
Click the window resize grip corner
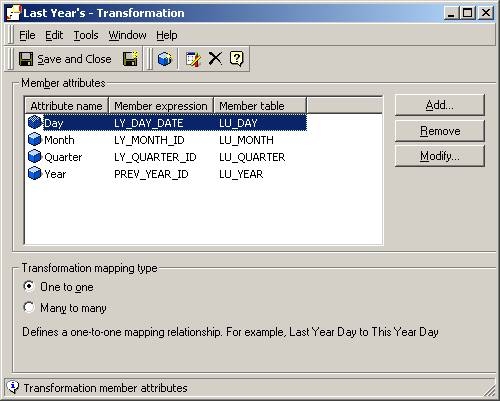pos(489,390)
